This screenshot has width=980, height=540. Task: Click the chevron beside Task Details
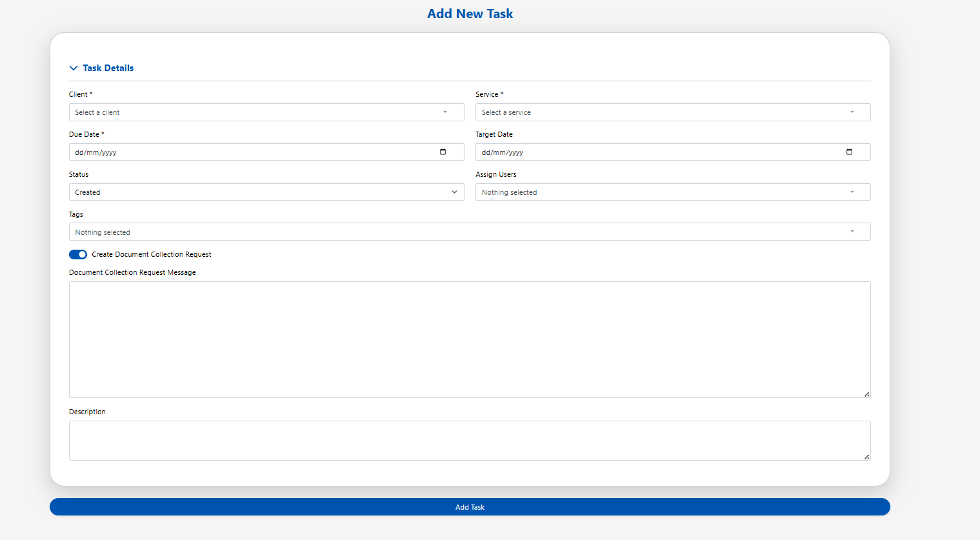(73, 68)
